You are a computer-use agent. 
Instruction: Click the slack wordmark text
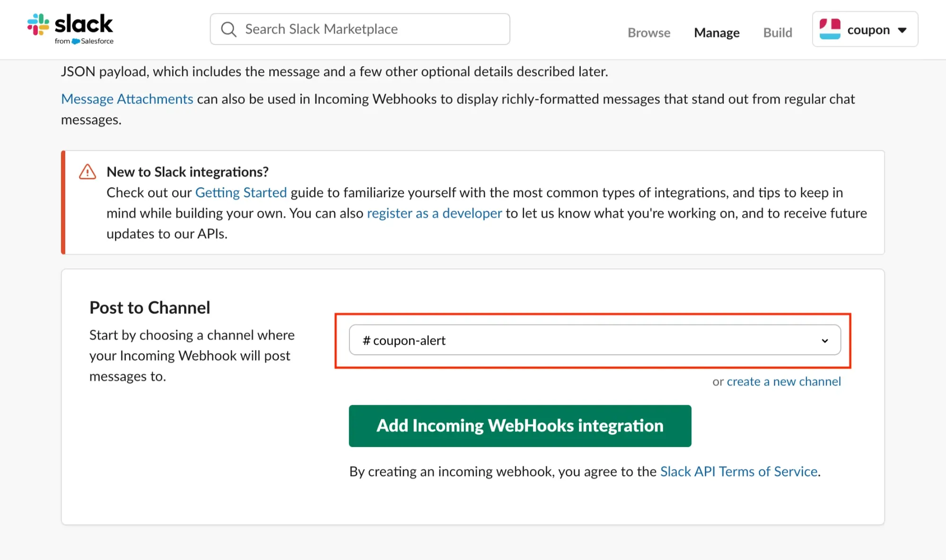point(84,24)
